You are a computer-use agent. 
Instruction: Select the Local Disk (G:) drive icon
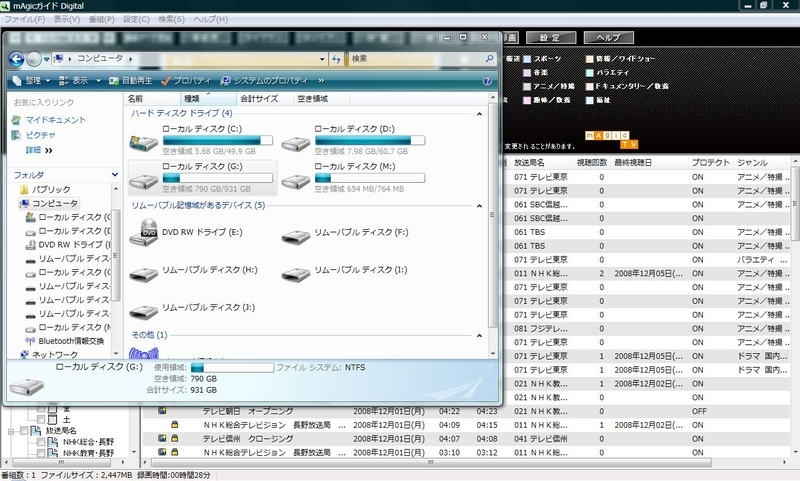[x=144, y=181]
